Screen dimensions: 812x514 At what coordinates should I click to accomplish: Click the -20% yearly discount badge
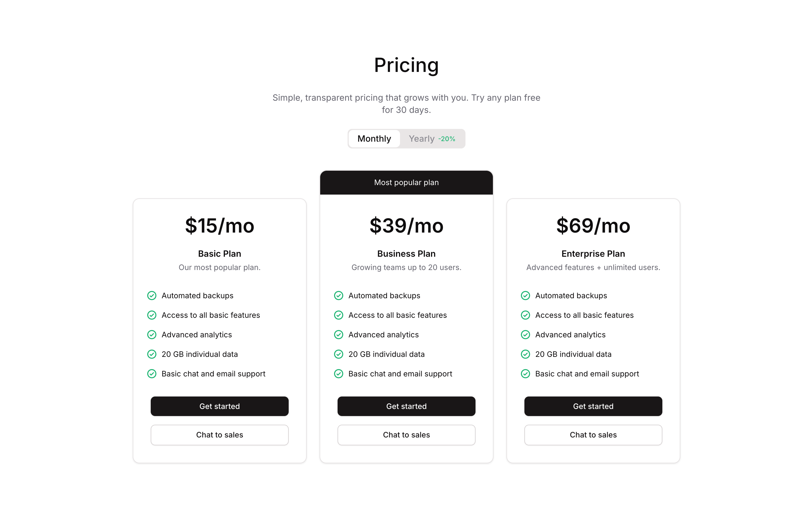pos(446,139)
